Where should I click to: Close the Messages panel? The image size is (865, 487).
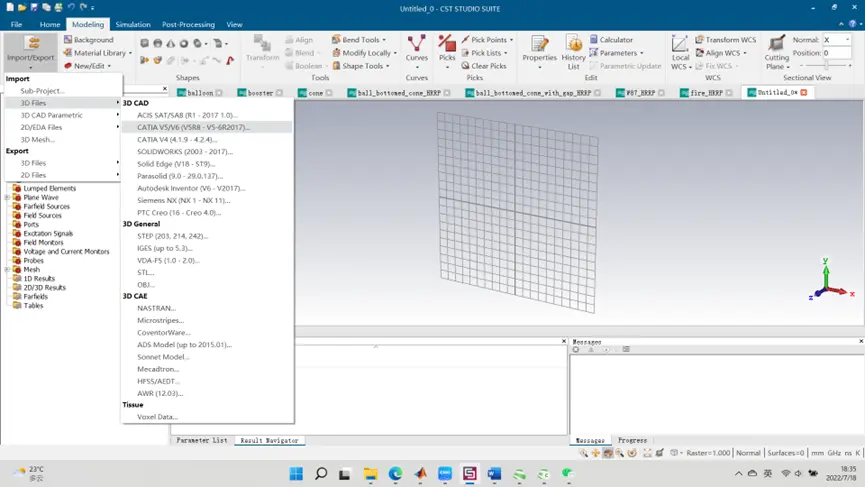[861, 341]
